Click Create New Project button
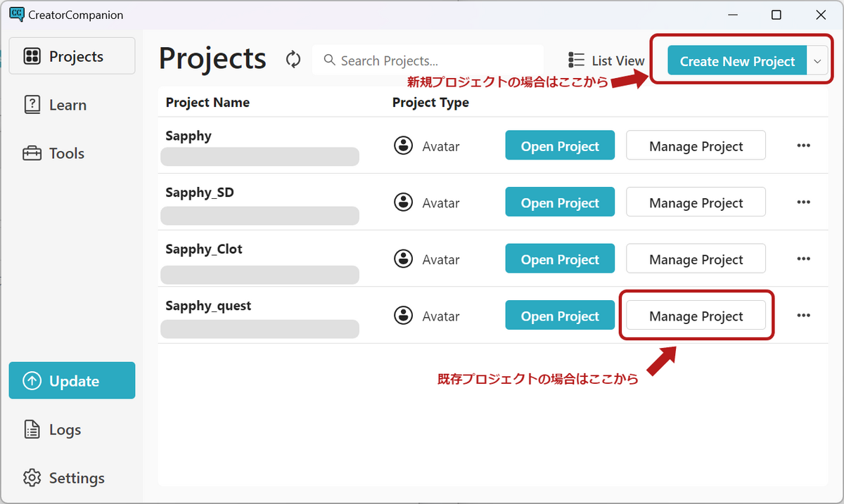 point(737,61)
